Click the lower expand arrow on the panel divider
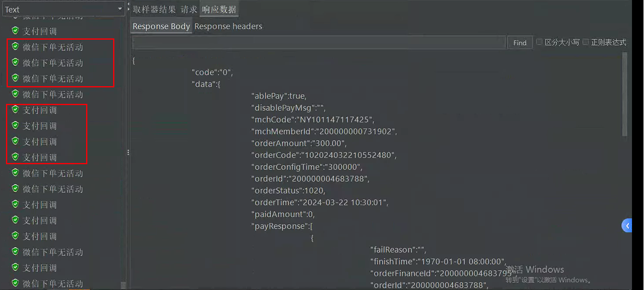This screenshot has width=644, height=290. point(128,9)
